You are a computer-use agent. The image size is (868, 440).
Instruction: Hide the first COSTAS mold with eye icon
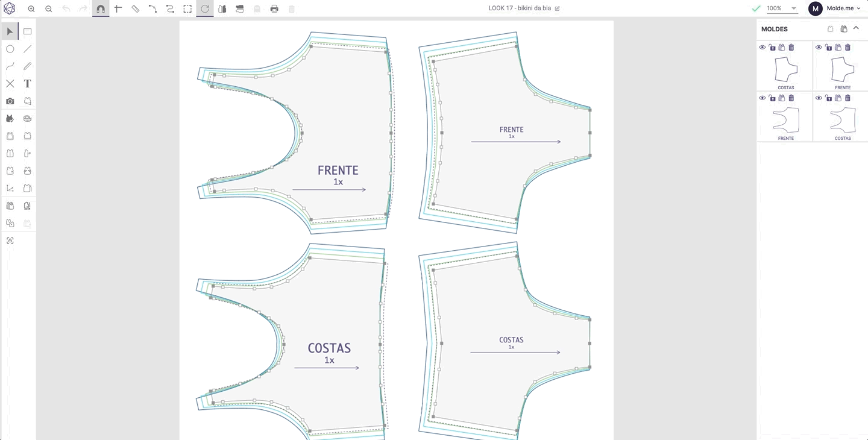click(x=763, y=47)
